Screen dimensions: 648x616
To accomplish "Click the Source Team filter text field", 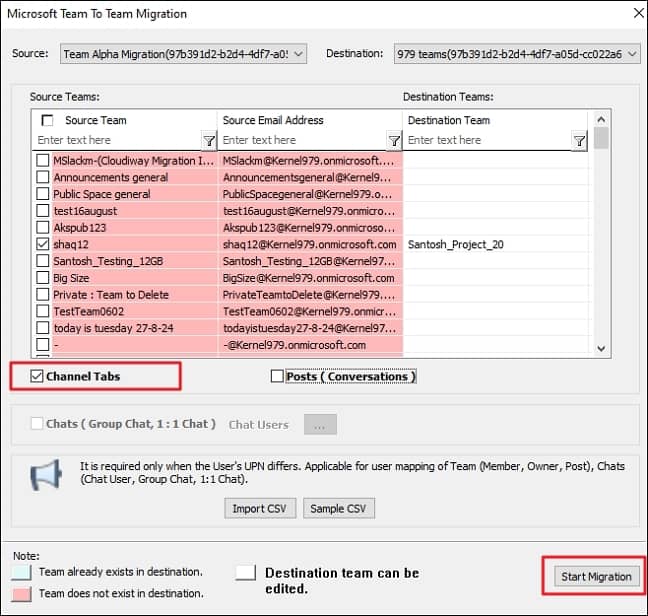I will tap(117, 140).
